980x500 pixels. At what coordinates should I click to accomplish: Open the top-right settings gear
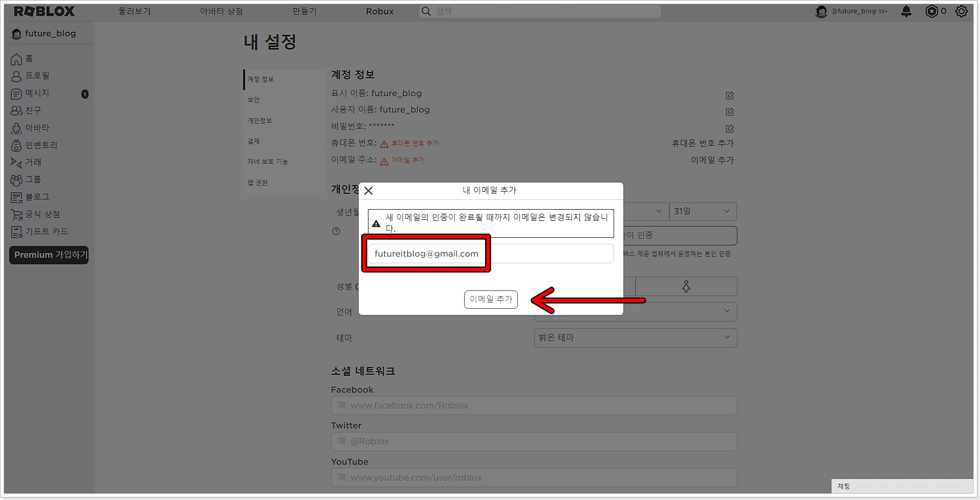[x=961, y=11]
